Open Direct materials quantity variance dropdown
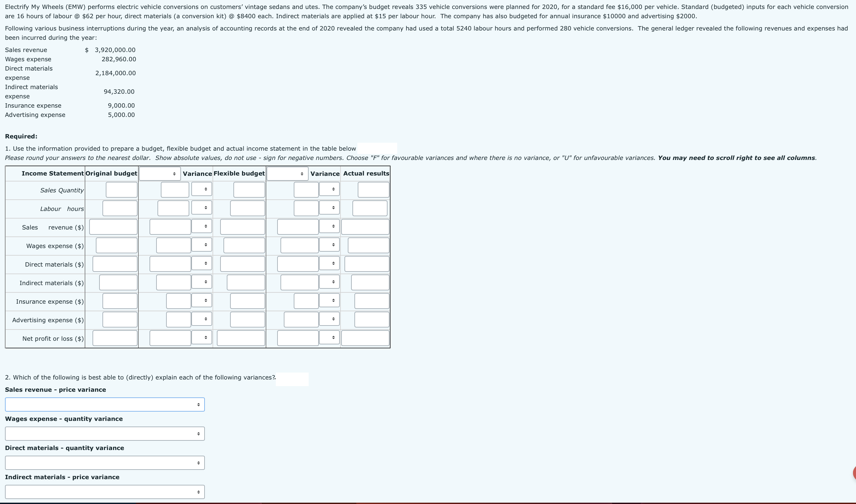The width and height of the screenshot is (856, 504). tap(105, 463)
